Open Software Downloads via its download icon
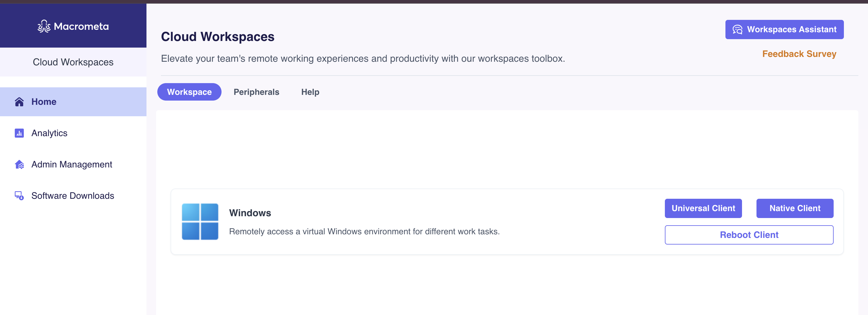868x315 pixels. [x=19, y=195]
